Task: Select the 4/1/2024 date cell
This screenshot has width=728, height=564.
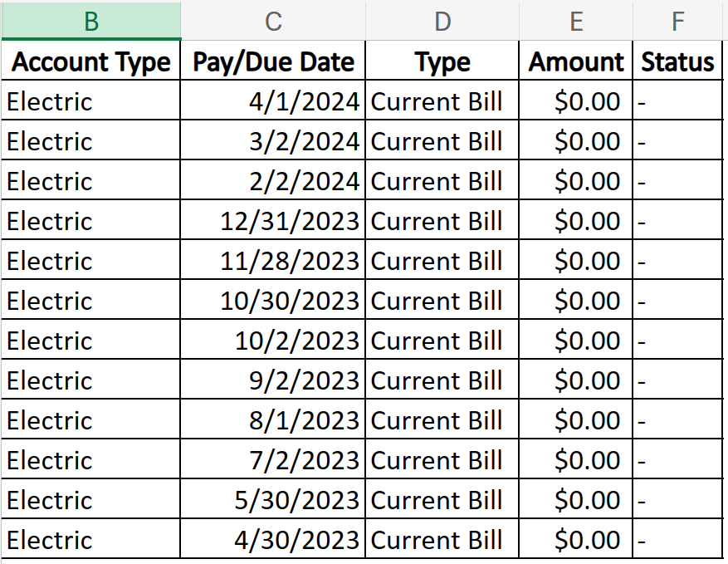Action: (x=273, y=101)
